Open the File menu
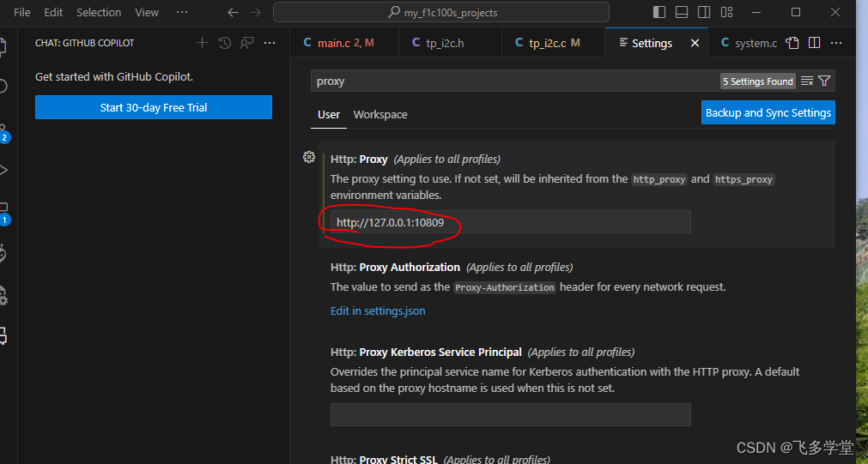 pos(21,12)
